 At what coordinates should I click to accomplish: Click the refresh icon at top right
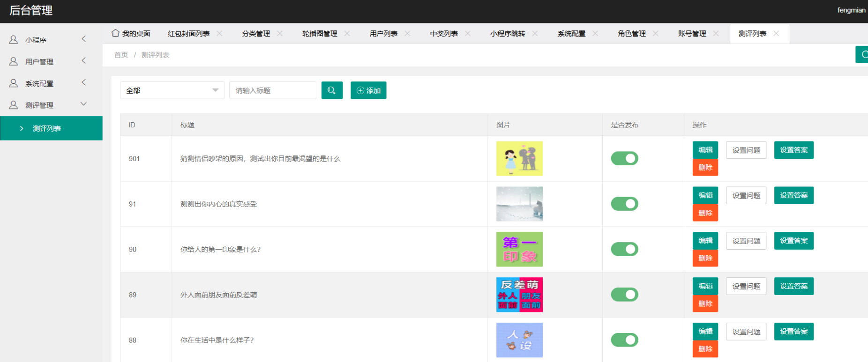point(863,54)
